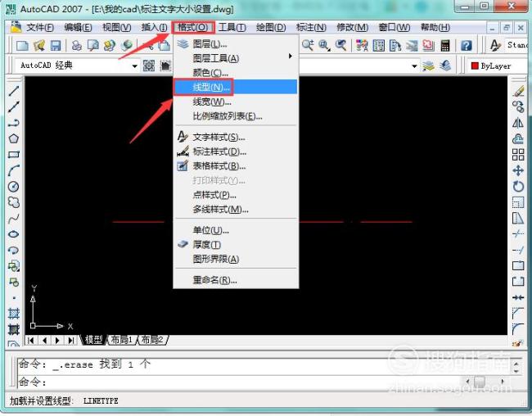Open the 工具(T) menu
This screenshot has width=532, height=416.
(232, 27)
